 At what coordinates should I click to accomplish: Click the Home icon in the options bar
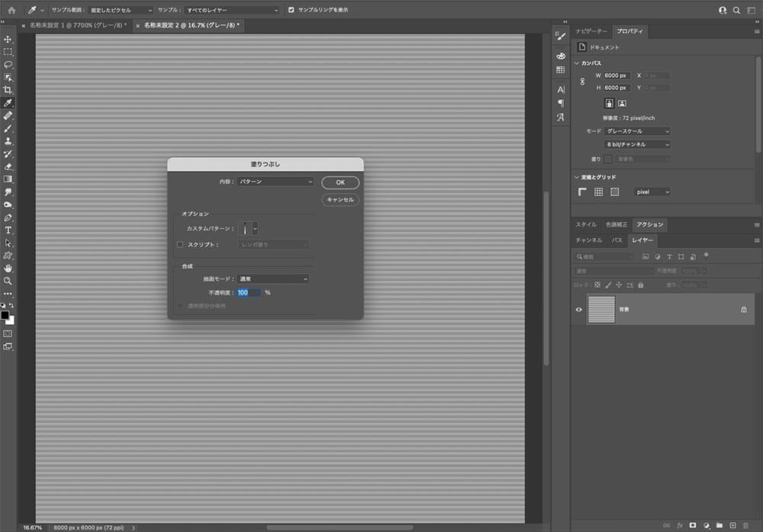click(x=11, y=10)
